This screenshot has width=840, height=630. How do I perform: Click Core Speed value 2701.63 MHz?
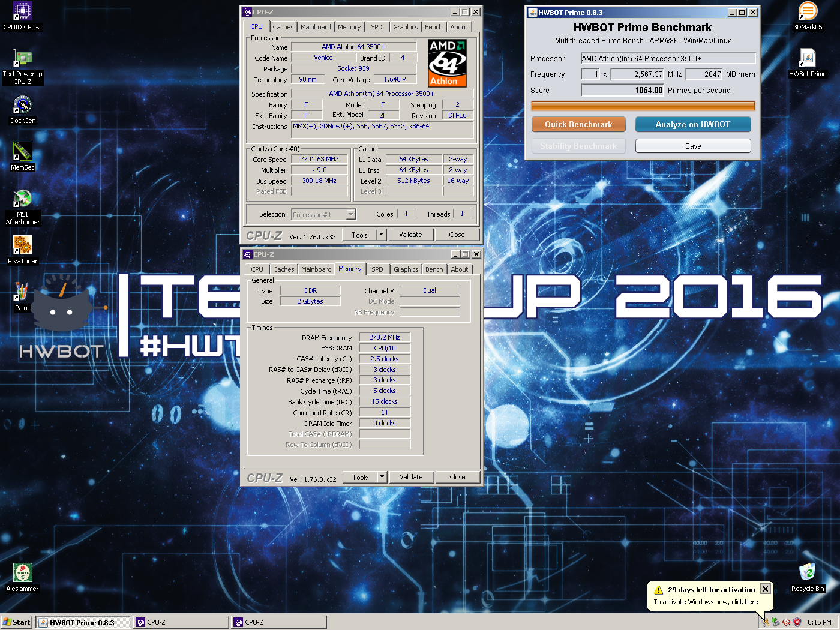point(319,159)
